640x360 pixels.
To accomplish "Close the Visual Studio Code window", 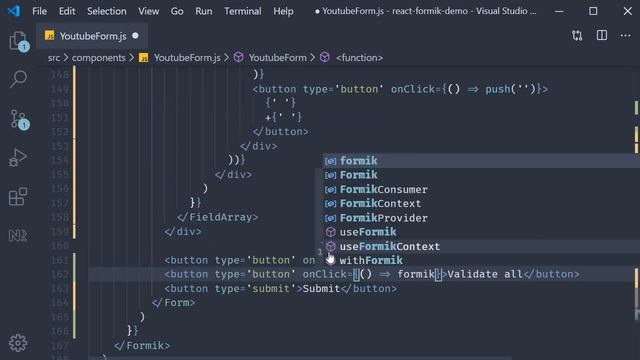I will (x=628, y=11).
